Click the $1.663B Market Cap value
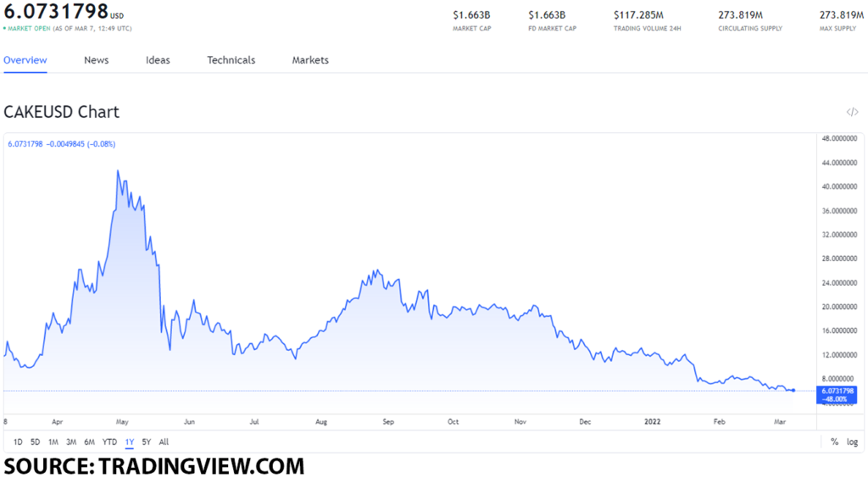The height and width of the screenshot is (478, 868). click(x=471, y=15)
